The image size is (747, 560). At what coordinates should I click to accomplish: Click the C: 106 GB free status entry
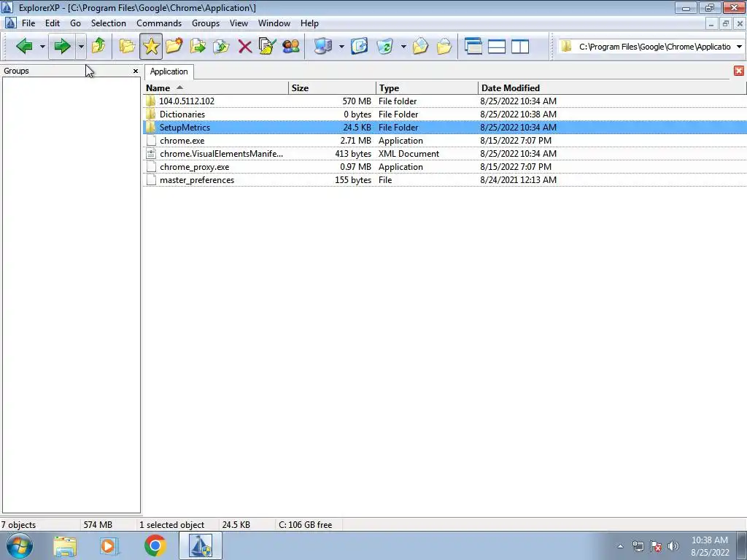pos(306,525)
